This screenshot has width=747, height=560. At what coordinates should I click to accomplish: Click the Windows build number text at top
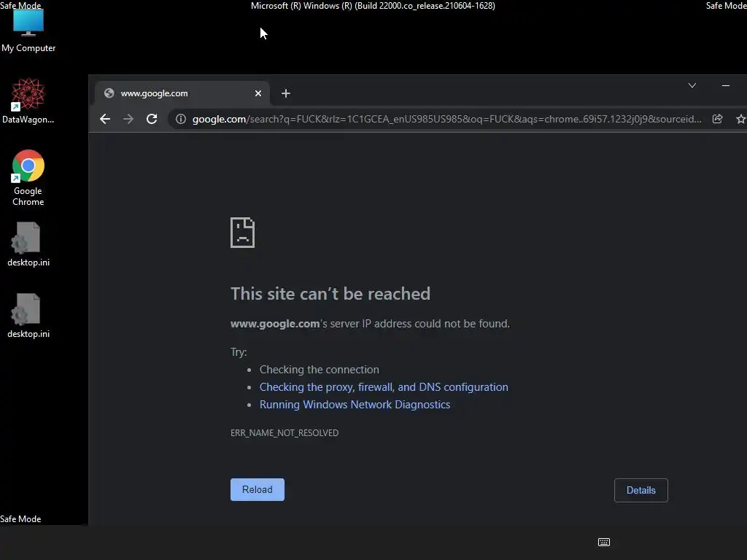[x=373, y=6]
